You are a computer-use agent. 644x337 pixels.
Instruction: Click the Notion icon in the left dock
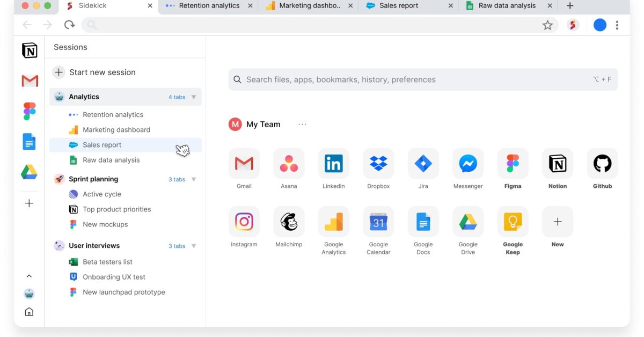click(28, 50)
